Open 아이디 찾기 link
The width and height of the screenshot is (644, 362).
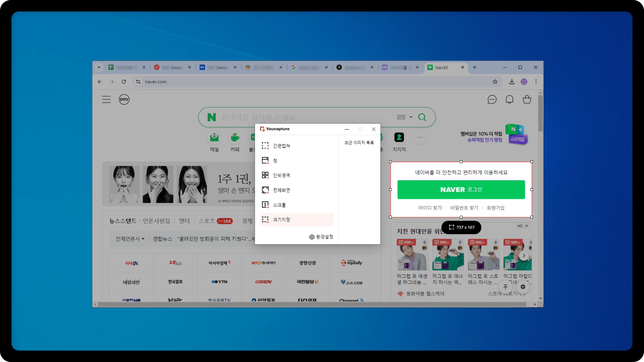[430, 208]
